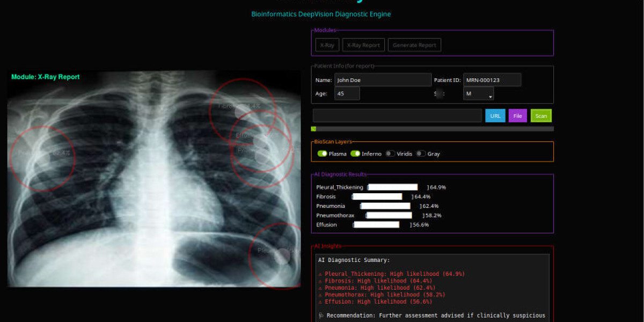The width and height of the screenshot is (644, 322).
Task: Select the X-Ray module tab
Action: point(327,45)
